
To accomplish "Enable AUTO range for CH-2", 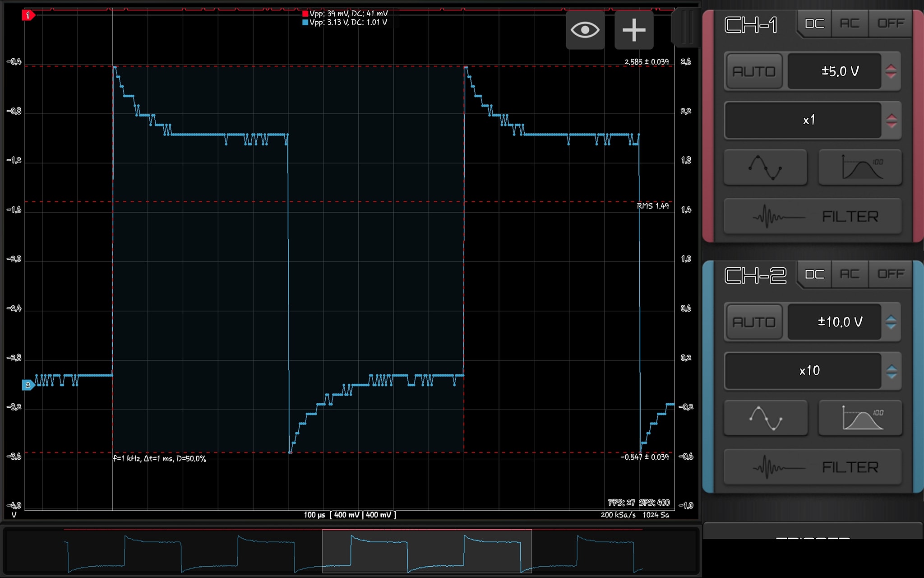I will (x=754, y=322).
